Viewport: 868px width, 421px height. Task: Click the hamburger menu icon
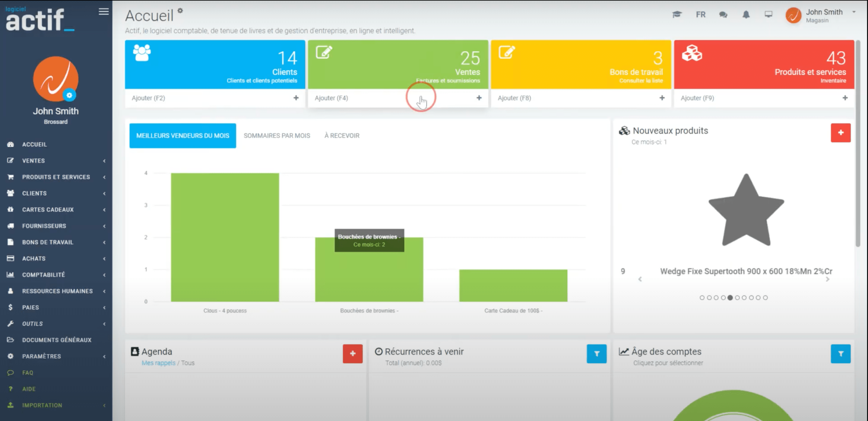tap(103, 11)
